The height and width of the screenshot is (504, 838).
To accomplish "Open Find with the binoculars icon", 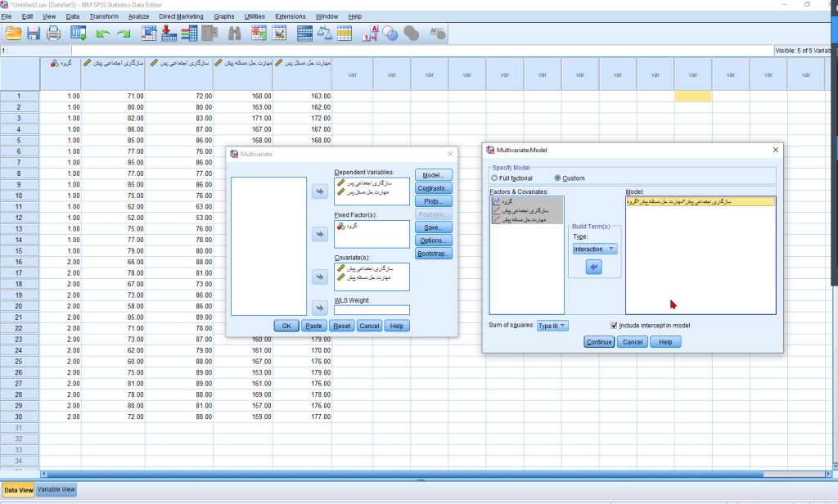I will coord(235,34).
